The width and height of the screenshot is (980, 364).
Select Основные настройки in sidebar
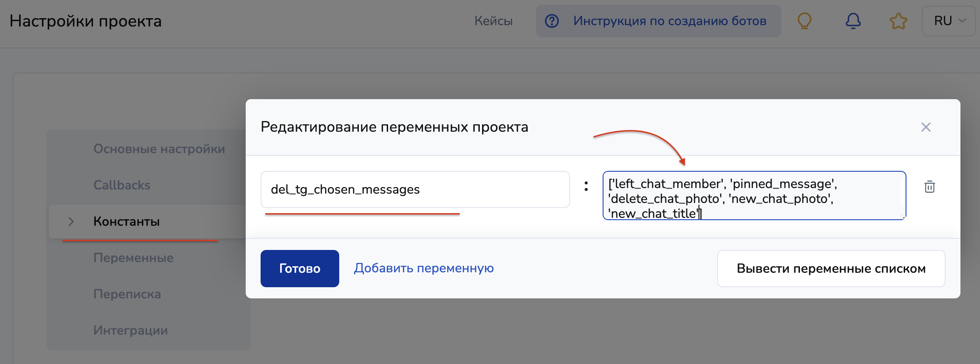point(159,149)
